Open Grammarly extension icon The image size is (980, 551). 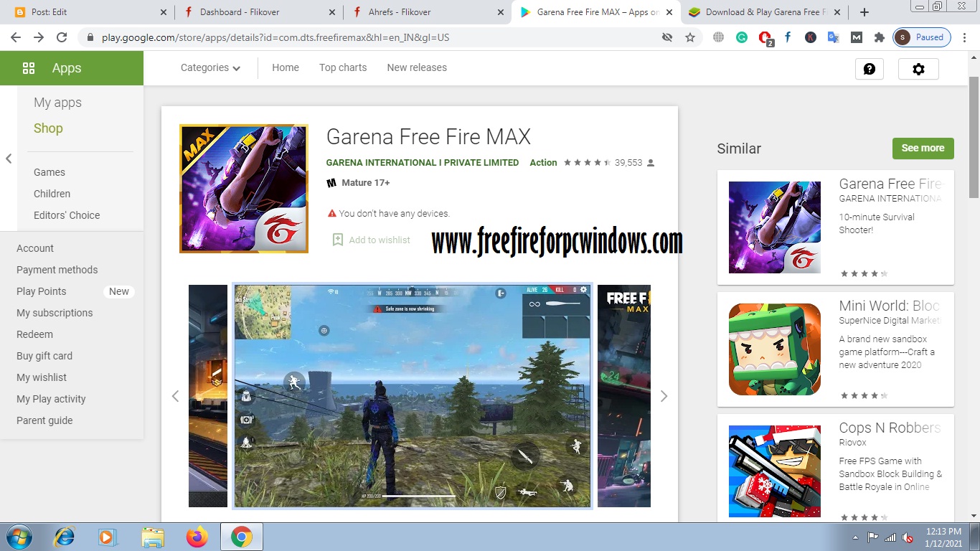tap(742, 37)
